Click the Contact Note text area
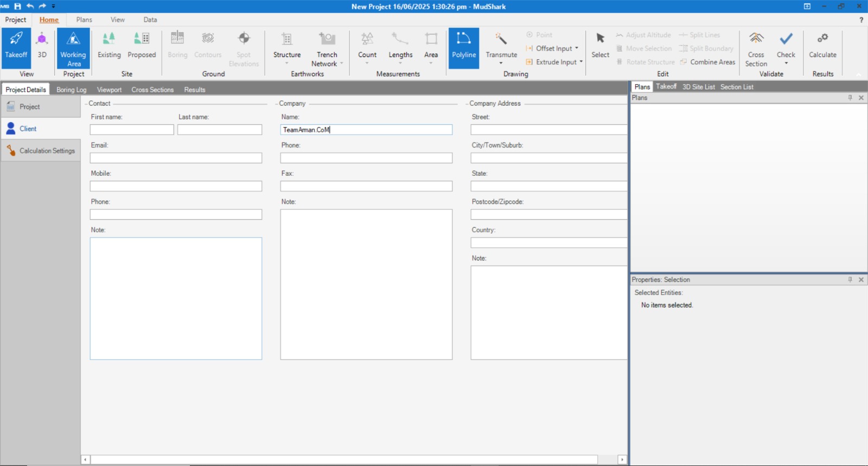The width and height of the screenshot is (868, 466). pos(176,298)
